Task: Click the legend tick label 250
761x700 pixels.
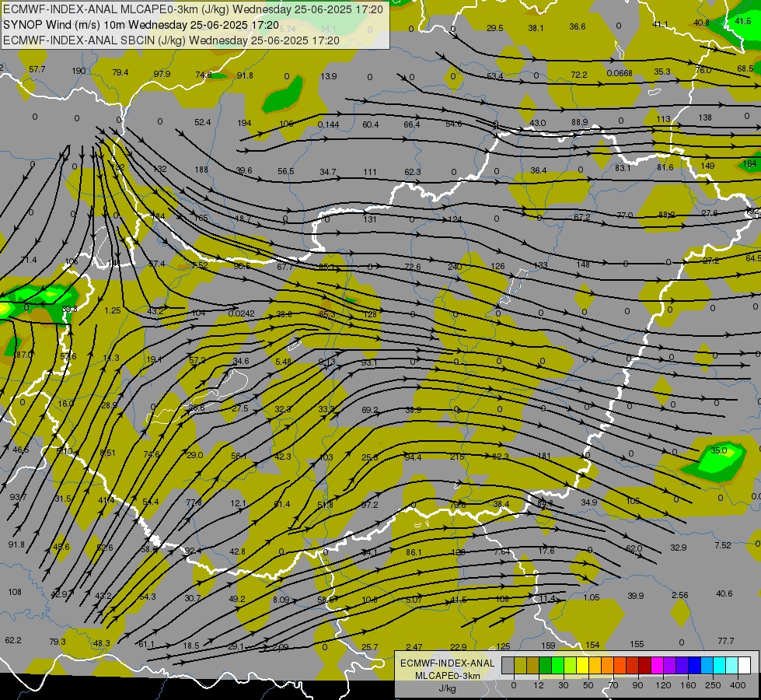Action: pyautogui.click(x=713, y=685)
